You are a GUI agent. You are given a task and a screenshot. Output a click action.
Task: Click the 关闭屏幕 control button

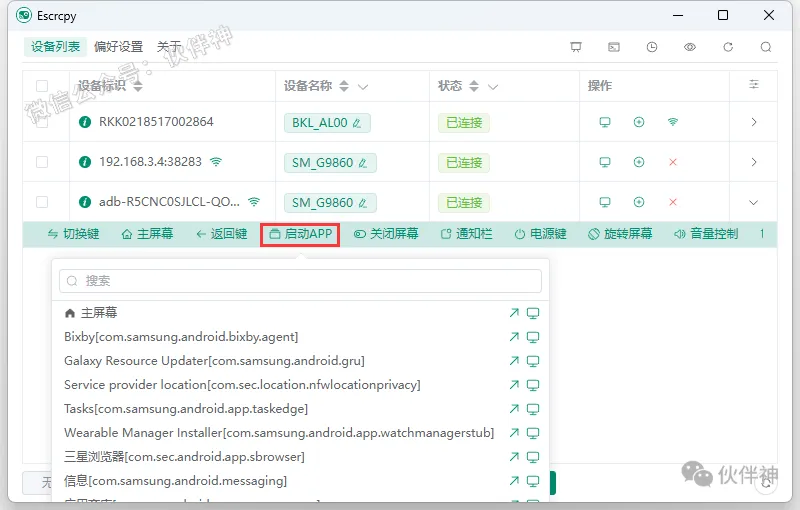386,234
